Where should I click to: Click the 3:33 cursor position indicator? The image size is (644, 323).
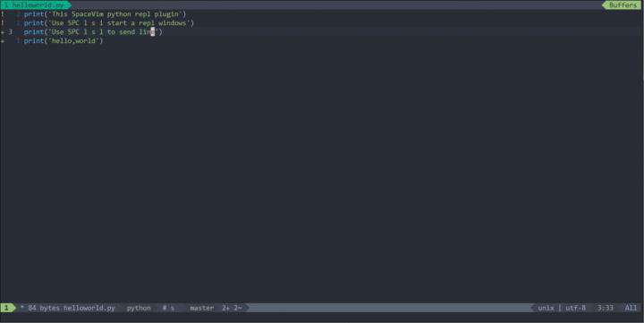605,308
